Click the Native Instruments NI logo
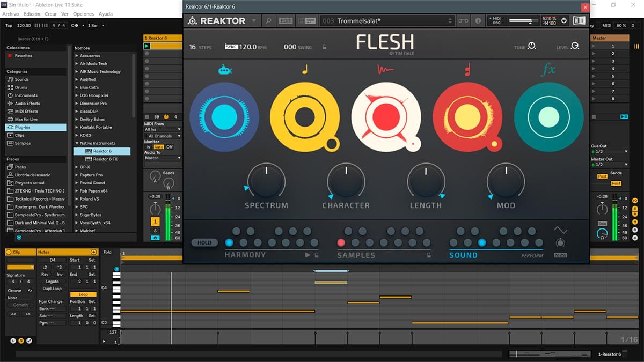The image size is (644, 362). pyautogui.click(x=579, y=21)
